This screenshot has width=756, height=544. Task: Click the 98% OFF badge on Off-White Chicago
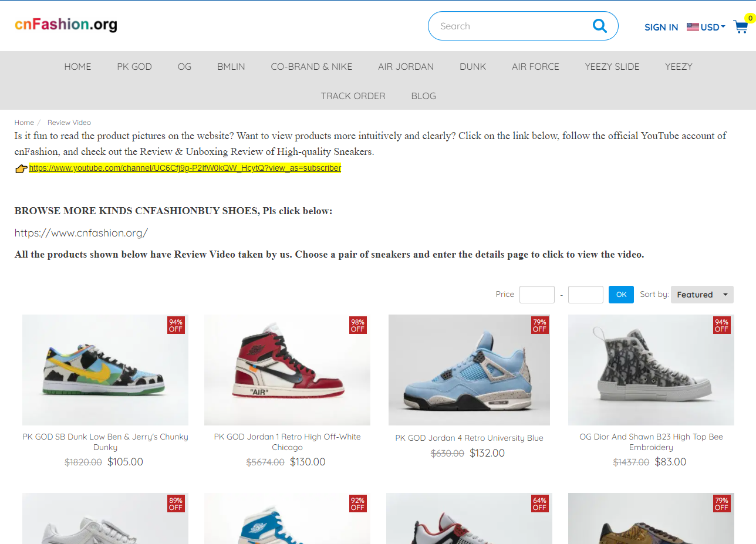[357, 326]
